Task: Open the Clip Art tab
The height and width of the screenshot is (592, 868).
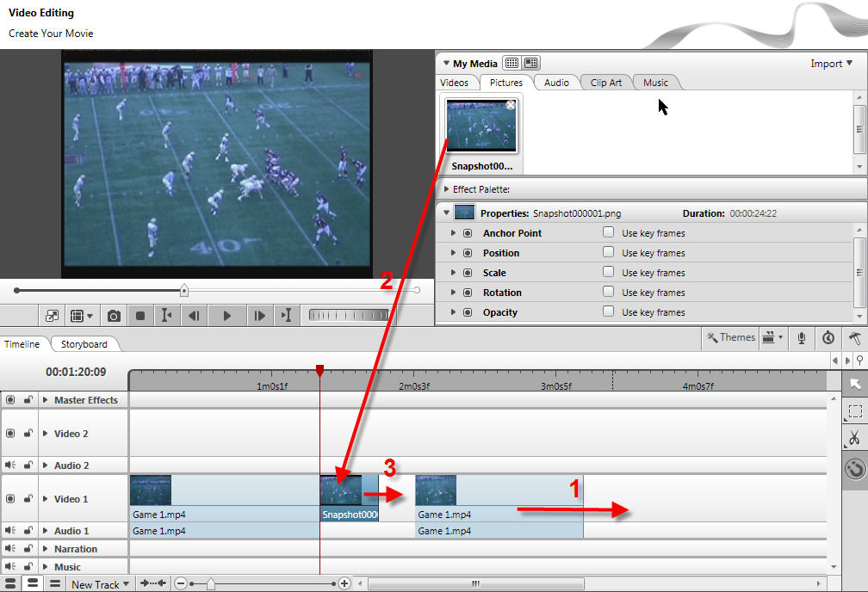Action: 606,83
